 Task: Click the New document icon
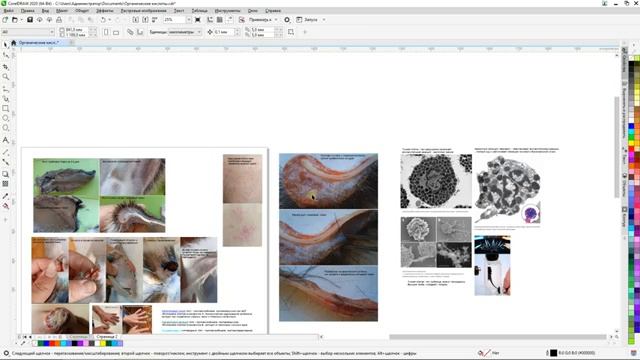coord(5,20)
